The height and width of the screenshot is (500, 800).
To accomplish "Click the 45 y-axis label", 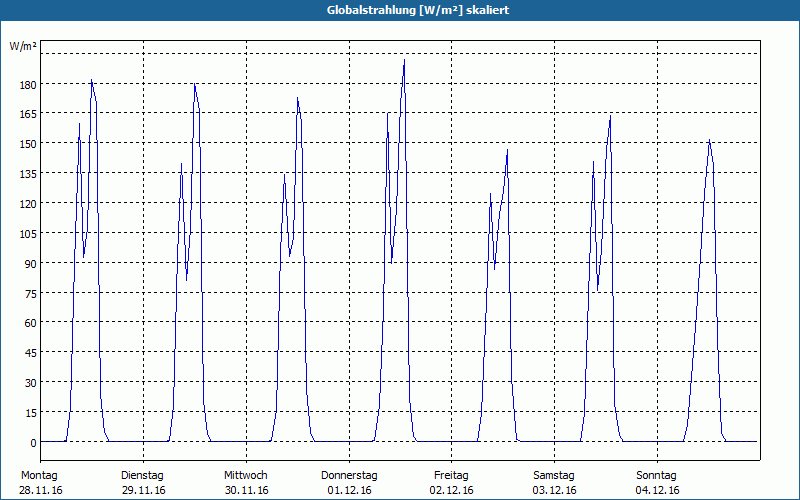I will click(30, 353).
